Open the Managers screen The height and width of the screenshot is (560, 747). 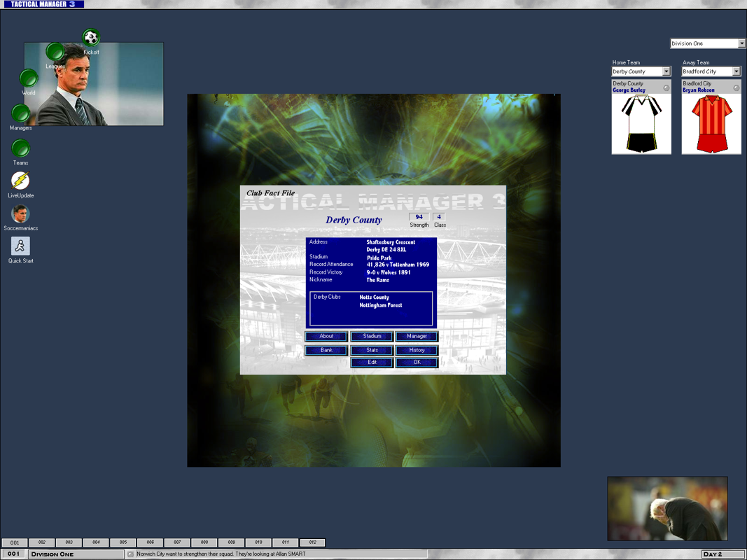click(20, 113)
